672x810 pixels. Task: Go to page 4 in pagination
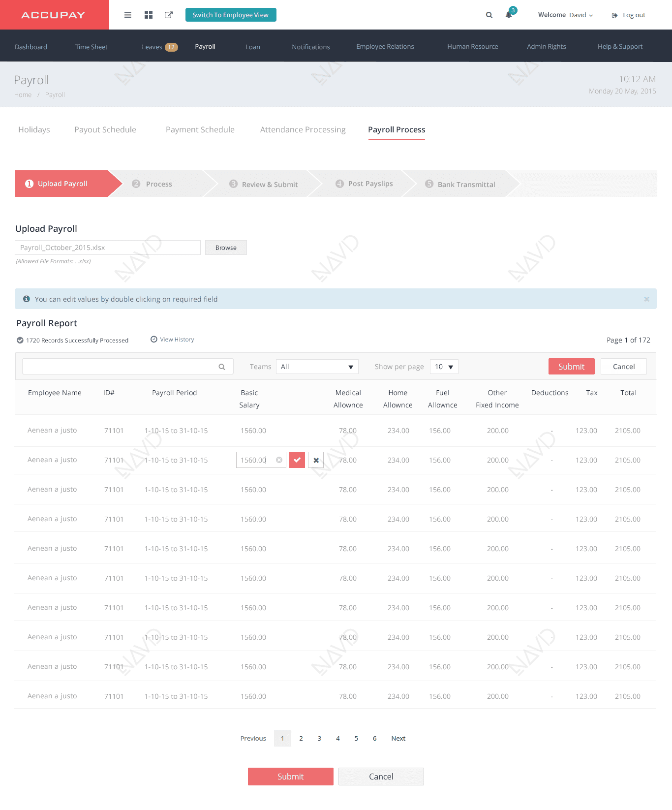click(338, 738)
